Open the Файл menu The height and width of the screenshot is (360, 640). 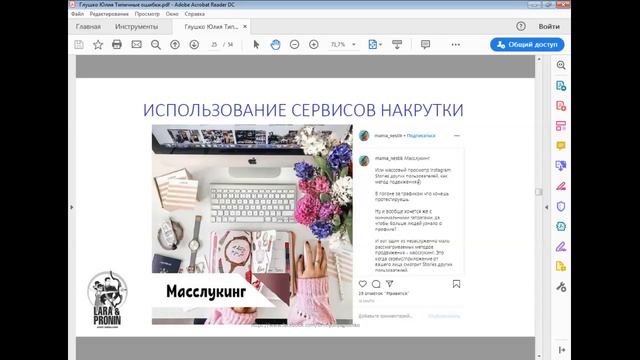(77, 14)
